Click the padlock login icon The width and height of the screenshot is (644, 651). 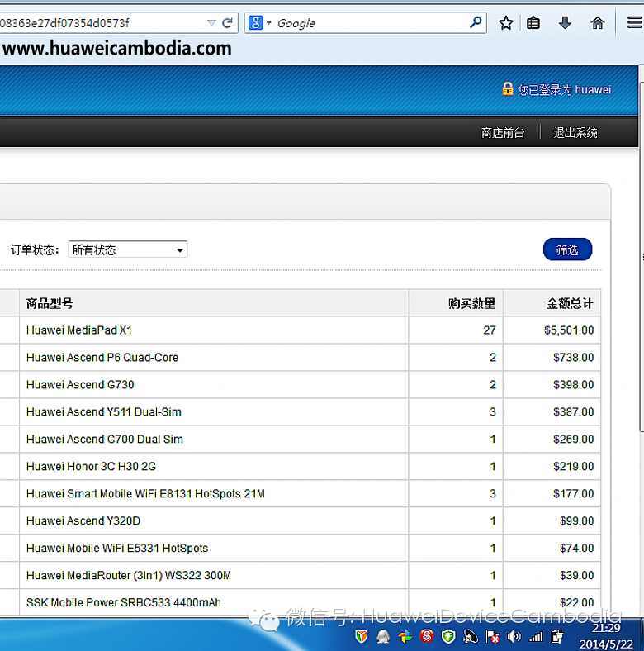click(508, 89)
